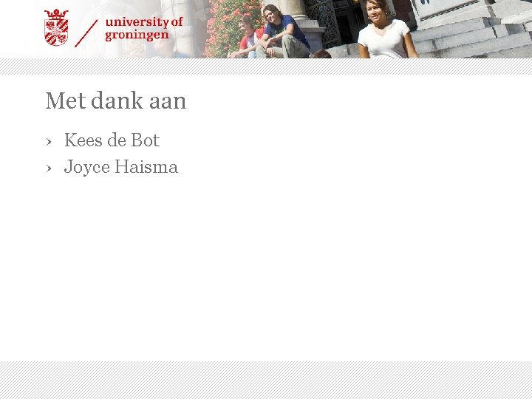The height and width of the screenshot is (399, 532).
Task: Click the crown atop the university crest
Action: coord(56,14)
